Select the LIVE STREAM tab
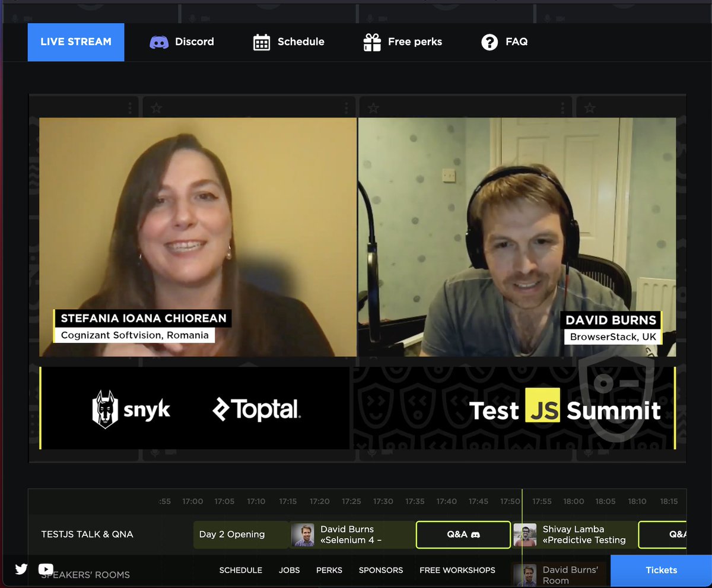 click(x=76, y=42)
